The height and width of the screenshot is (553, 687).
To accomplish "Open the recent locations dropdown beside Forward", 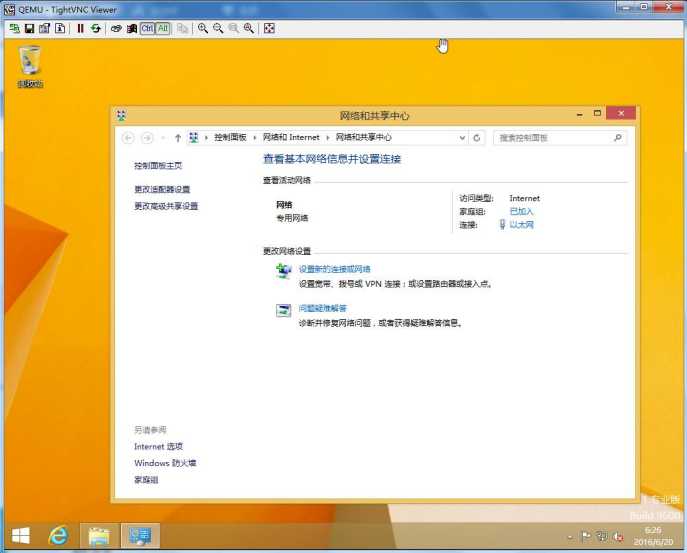I will click(163, 138).
